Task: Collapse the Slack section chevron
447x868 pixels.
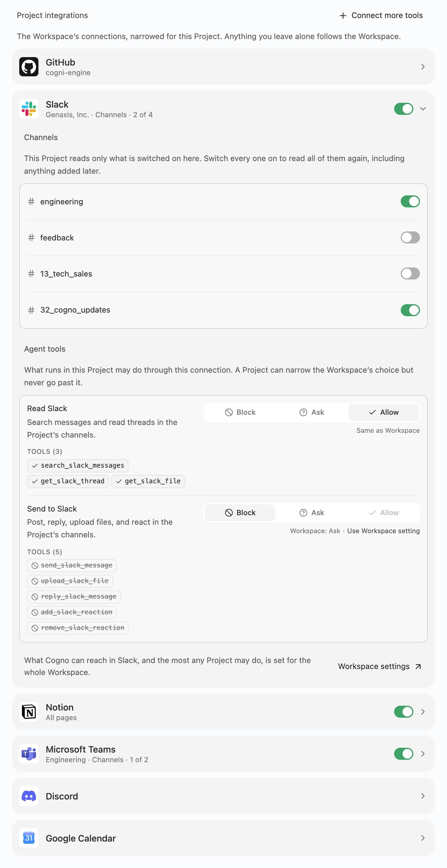Action: 423,109
